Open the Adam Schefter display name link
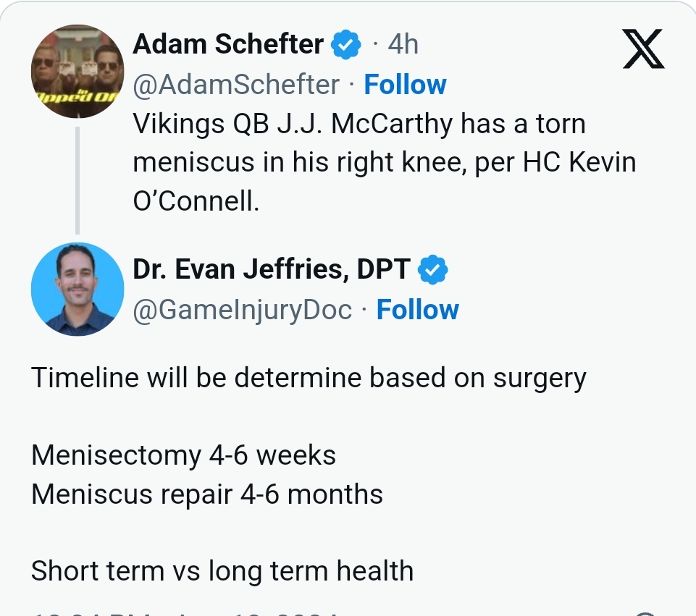696x616 pixels. click(x=228, y=44)
